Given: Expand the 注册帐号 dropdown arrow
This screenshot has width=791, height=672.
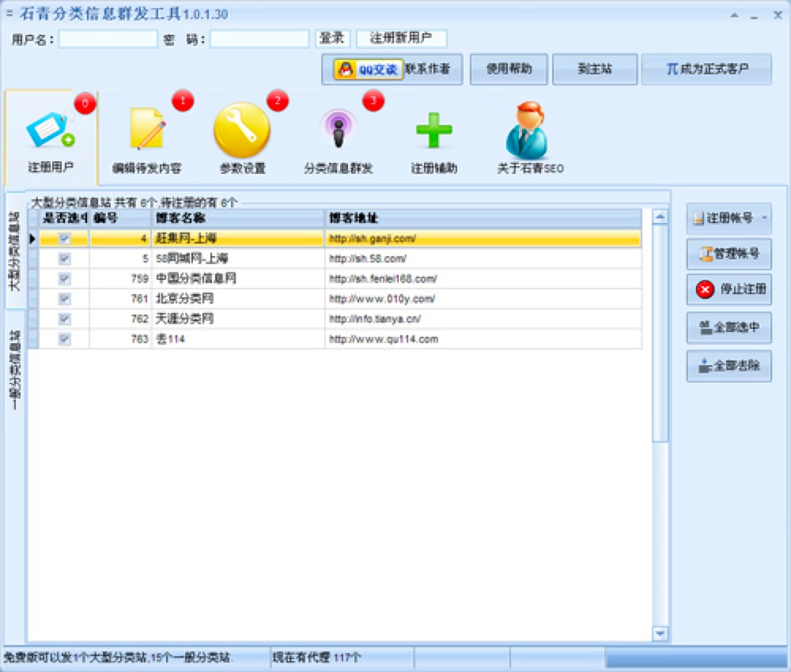Looking at the screenshot, I should 764,217.
